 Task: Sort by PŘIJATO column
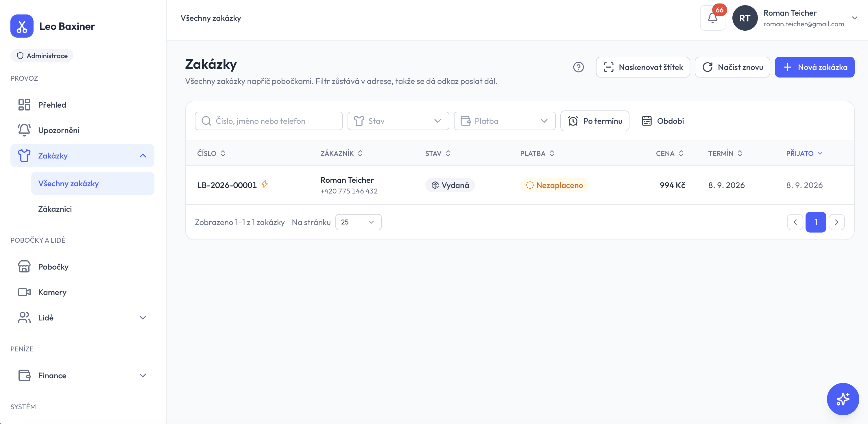(x=804, y=153)
